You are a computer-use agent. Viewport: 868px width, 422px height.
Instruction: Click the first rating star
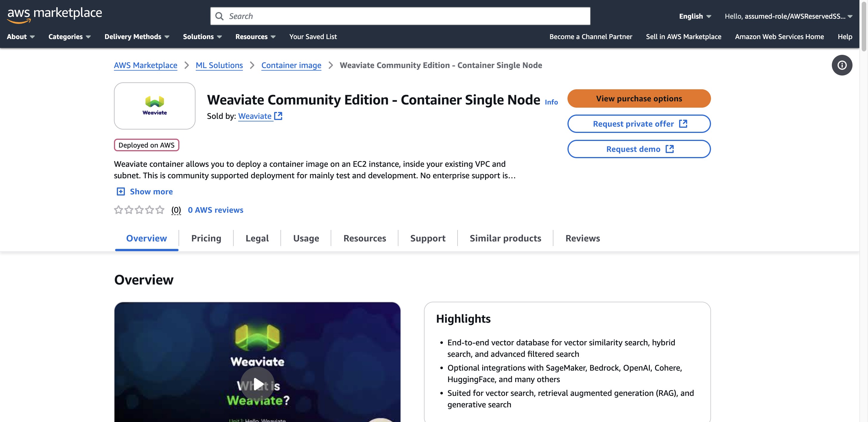pyautogui.click(x=119, y=210)
